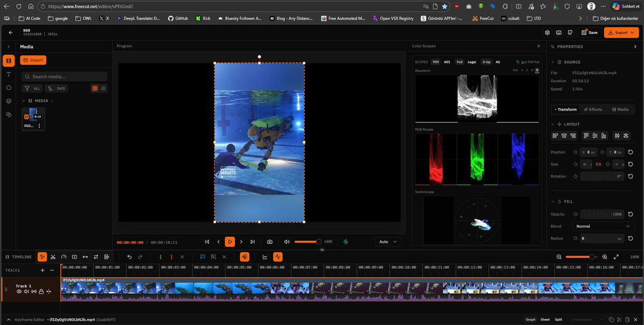Lock Track 1 with the padlock icon
Image resolution: width=644 pixels, height=325 pixels.
[41, 292]
